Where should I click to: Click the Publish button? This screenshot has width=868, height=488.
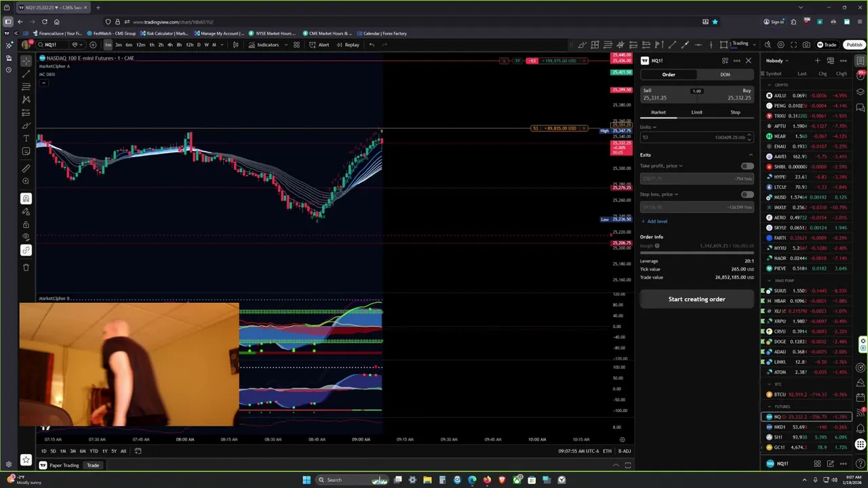coord(854,45)
